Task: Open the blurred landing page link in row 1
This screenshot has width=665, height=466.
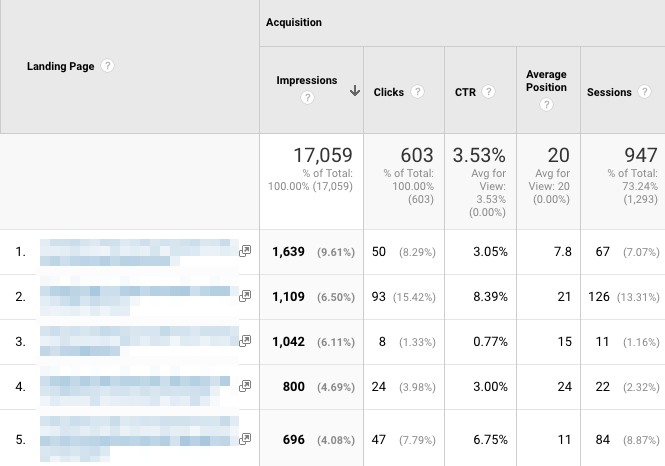Action: pyautogui.click(x=139, y=252)
